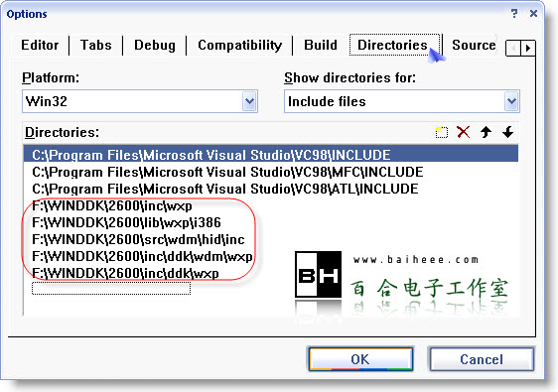The width and height of the screenshot is (558, 392).
Task: Select the VC98\MFC\INCLUDE directory entry
Action: pos(227,172)
